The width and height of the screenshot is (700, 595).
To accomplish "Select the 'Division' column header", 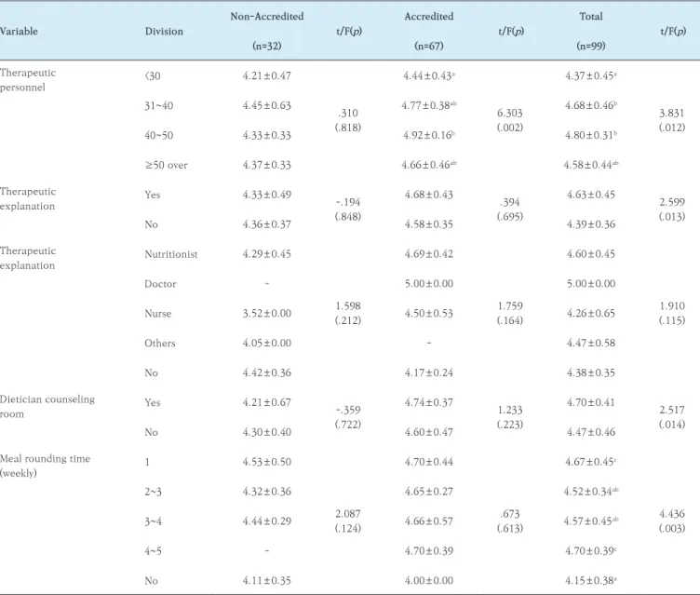I will coord(164,32).
